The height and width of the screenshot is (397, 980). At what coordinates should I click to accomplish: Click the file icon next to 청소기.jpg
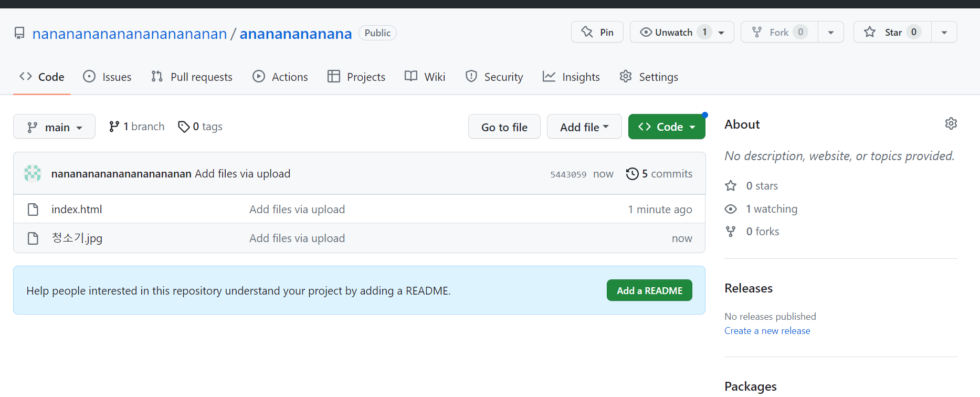33,238
